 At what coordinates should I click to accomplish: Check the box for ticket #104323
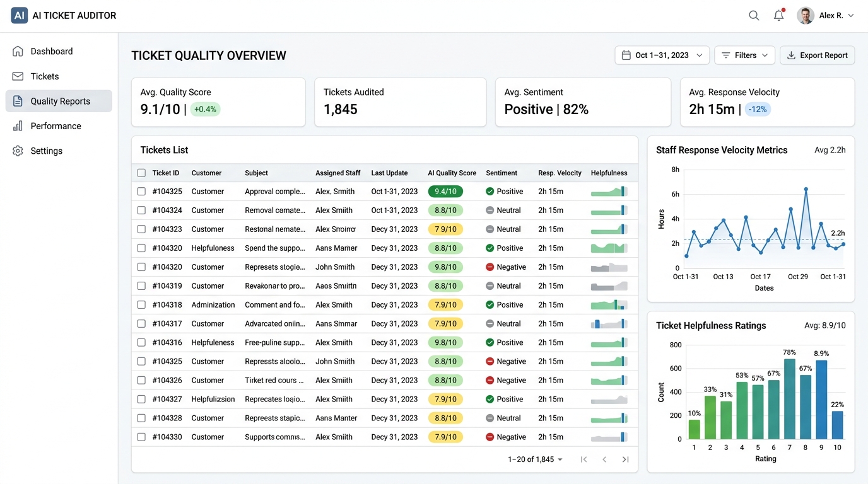click(x=141, y=229)
